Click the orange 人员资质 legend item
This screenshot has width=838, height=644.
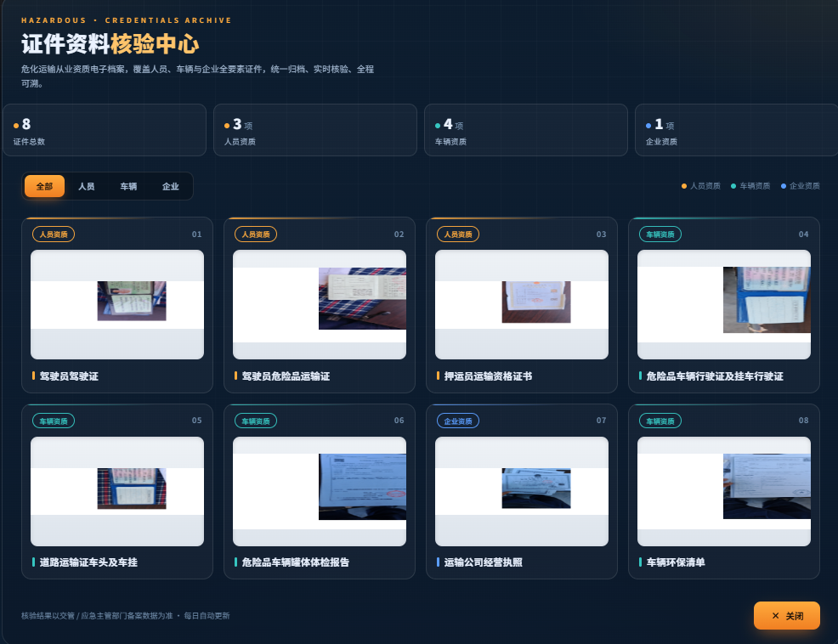tap(700, 186)
